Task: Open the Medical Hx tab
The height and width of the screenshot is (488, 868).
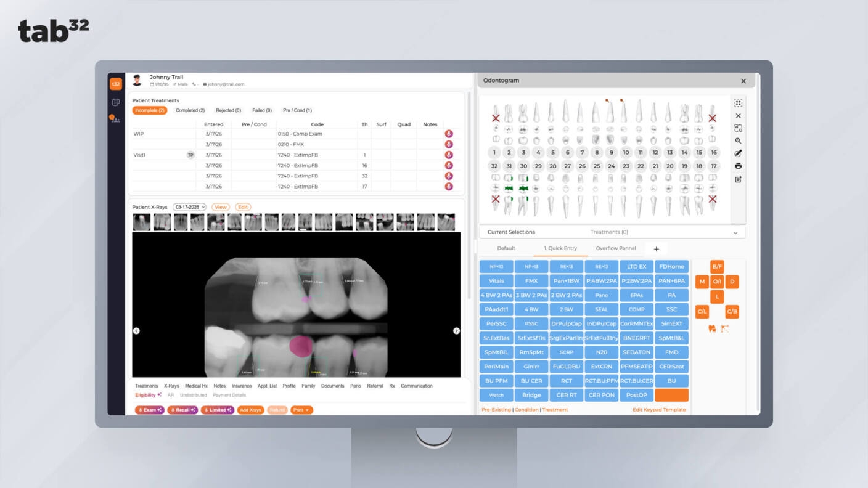Action: click(196, 386)
